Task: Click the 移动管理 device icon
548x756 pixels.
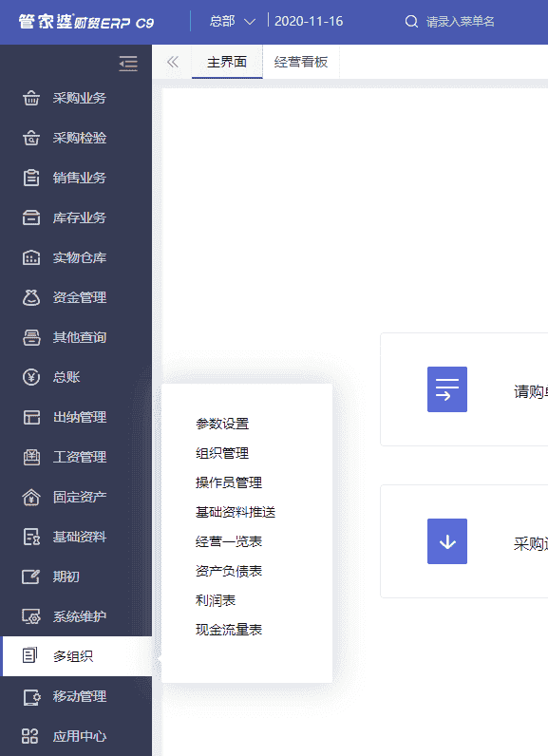Action: click(31, 697)
